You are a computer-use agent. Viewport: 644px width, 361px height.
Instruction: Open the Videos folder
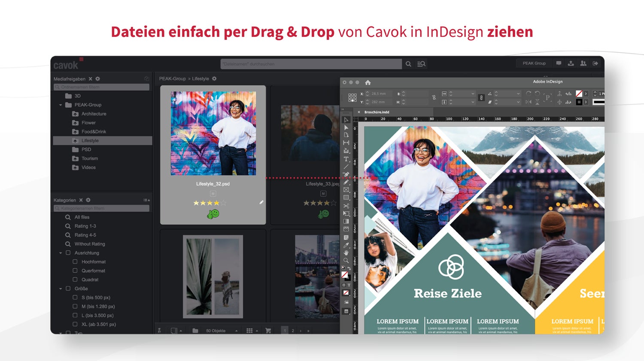coord(88,168)
